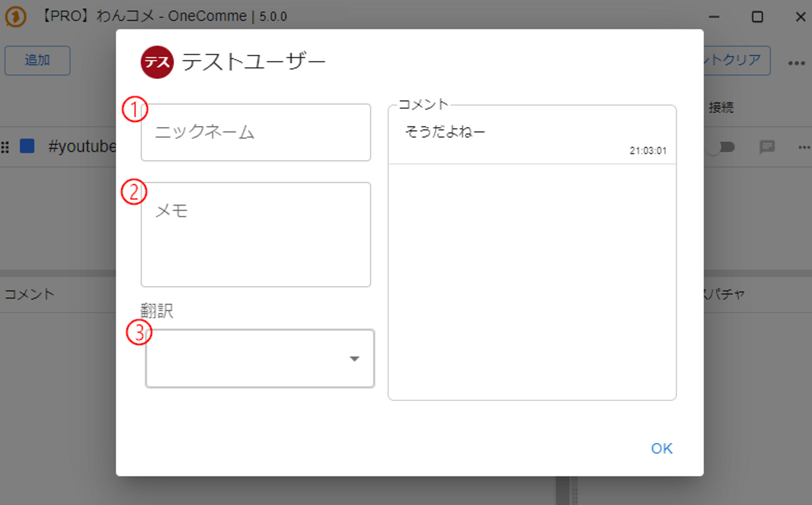The height and width of the screenshot is (505, 812).
Task: Select the そうだよねー comment entry
Action: 532,135
